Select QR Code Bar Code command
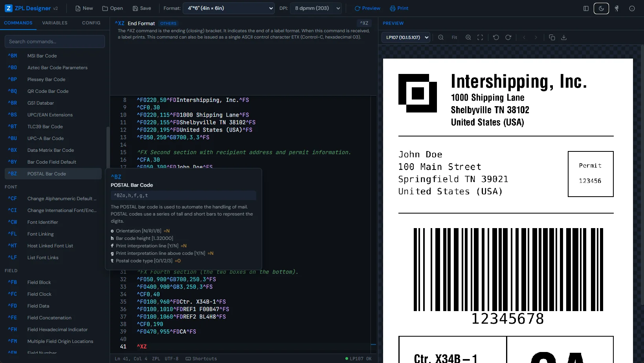This screenshot has height=363, width=644. click(x=48, y=91)
